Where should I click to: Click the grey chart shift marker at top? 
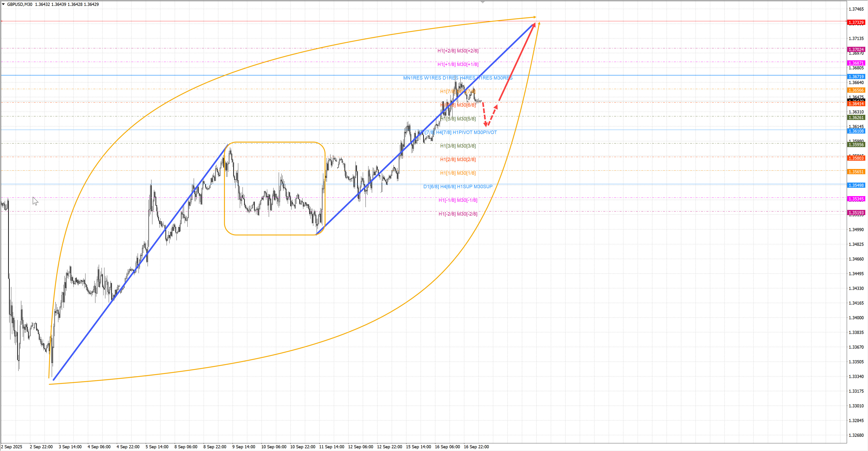coord(483,2)
